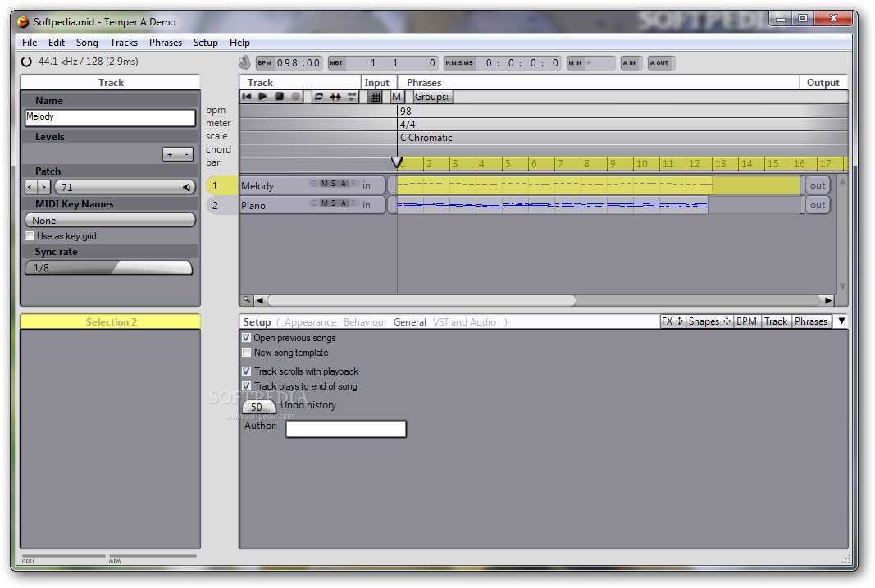
Task: Click the Undo history 50 value button
Action: [257, 407]
